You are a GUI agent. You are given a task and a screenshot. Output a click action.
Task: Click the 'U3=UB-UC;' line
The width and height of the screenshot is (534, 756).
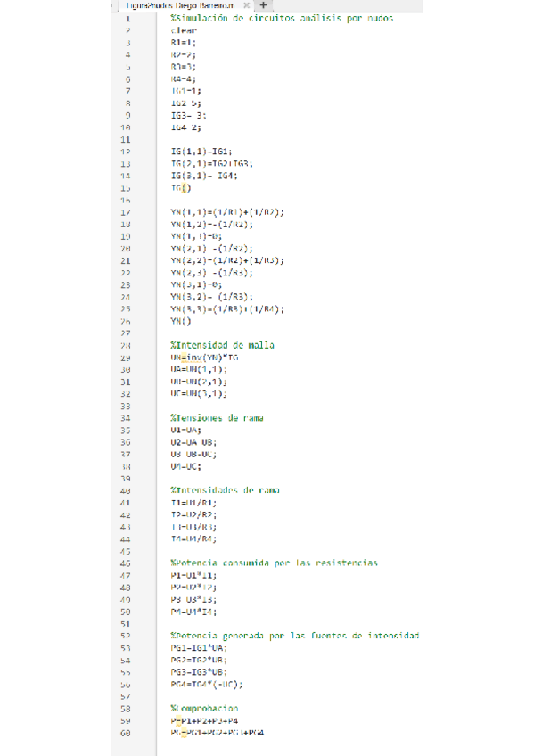point(193,454)
